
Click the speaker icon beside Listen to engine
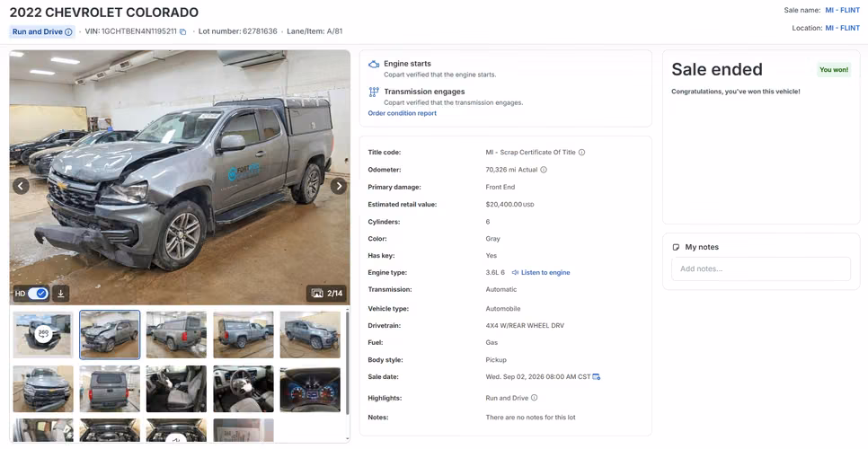point(515,273)
